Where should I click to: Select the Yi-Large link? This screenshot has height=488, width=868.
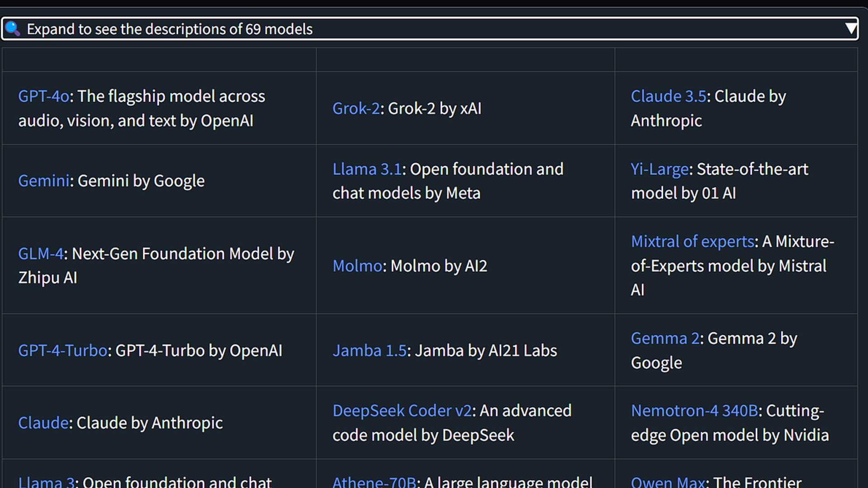[x=659, y=169]
